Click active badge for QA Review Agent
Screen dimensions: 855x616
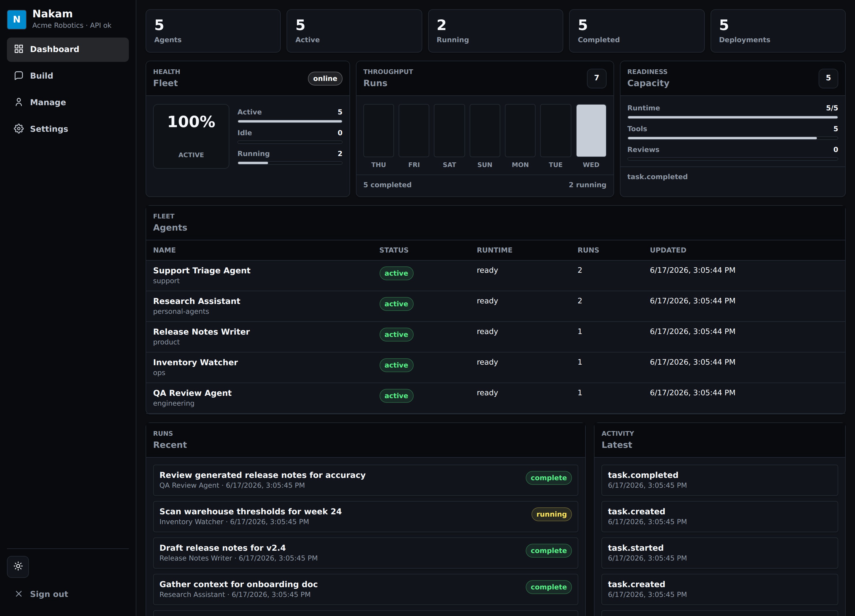pyautogui.click(x=396, y=396)
